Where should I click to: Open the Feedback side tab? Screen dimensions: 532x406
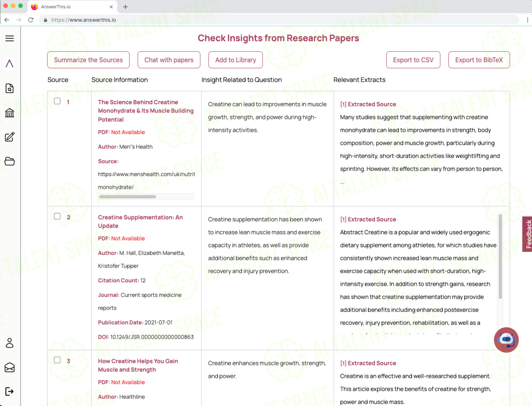coord(528,234)
